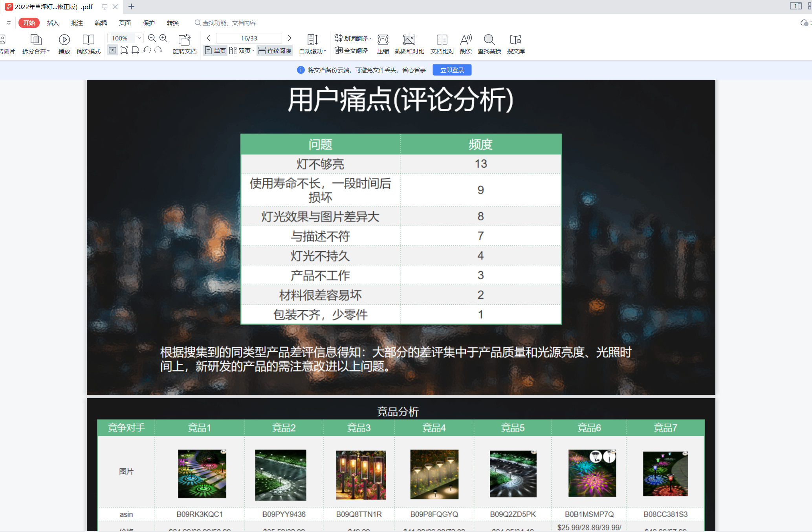
Task: Click the Play slideshow icon
Action: coord(64,40)
